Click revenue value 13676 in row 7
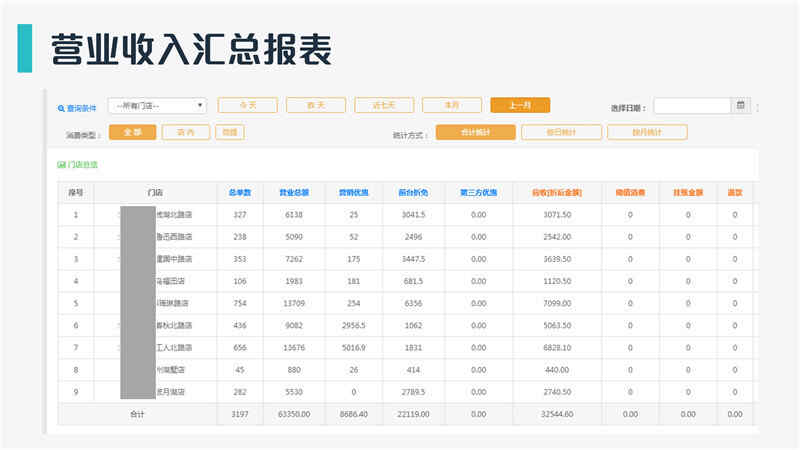The height and width of the screenshot is (450, 800). point(294,347)
